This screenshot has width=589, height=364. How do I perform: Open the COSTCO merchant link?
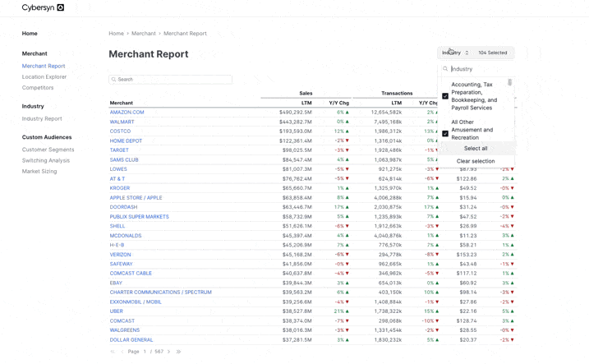pyautogui.click(x=120, y=131)
